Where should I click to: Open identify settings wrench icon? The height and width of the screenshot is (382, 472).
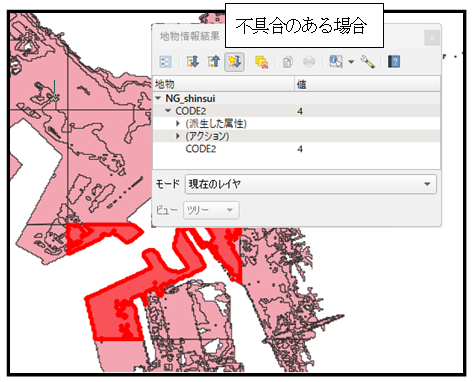point(367,62)
